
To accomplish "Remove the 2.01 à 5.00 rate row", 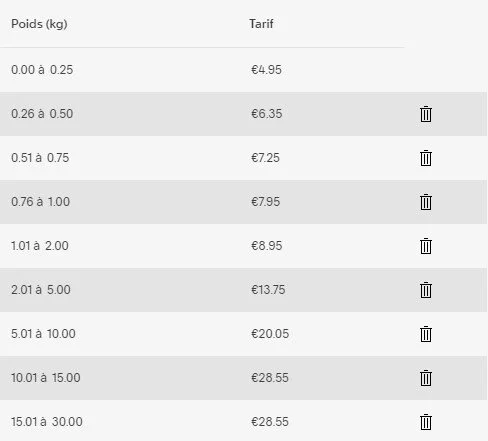I will pos(426,290).
